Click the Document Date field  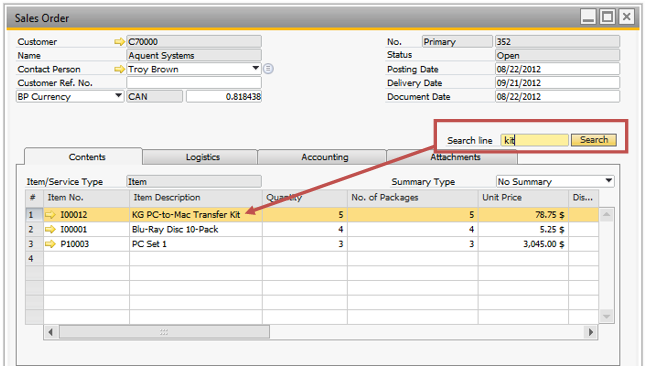557,96
